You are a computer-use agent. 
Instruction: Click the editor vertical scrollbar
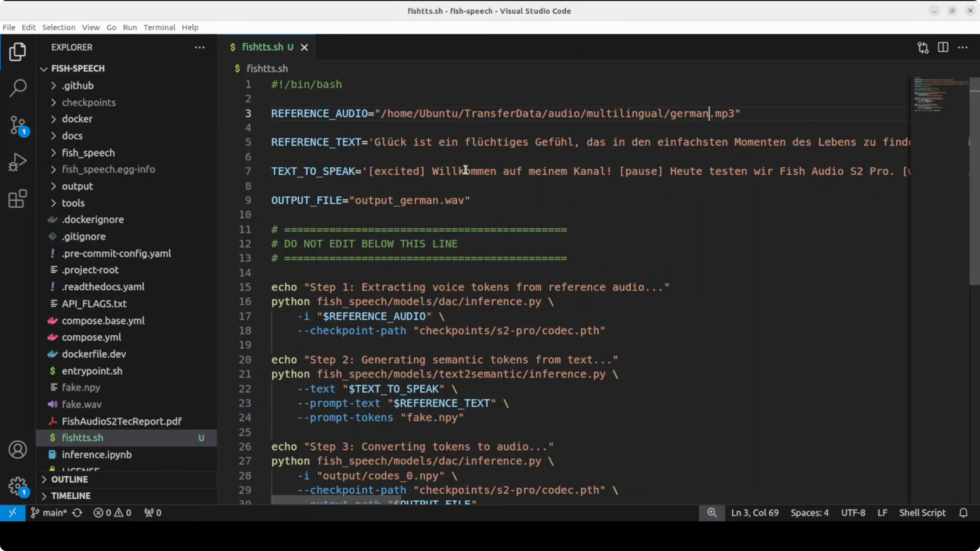(974, 183)
